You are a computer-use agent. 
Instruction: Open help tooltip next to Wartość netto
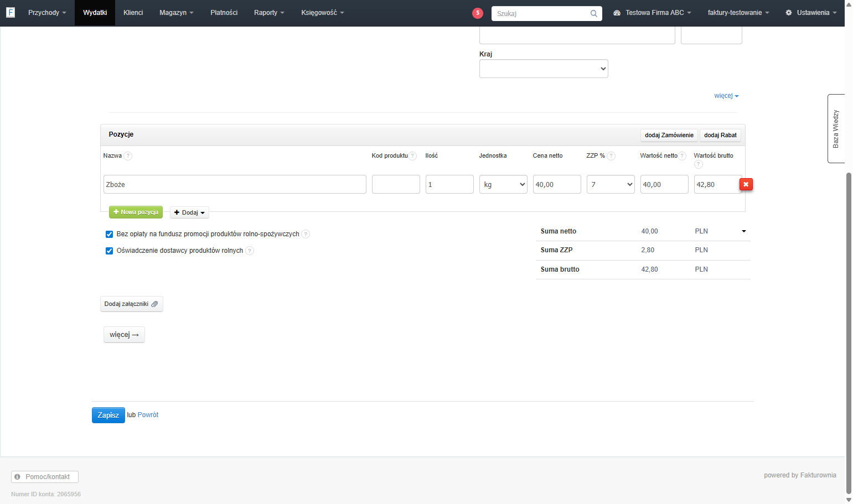[x=682, y=156]
